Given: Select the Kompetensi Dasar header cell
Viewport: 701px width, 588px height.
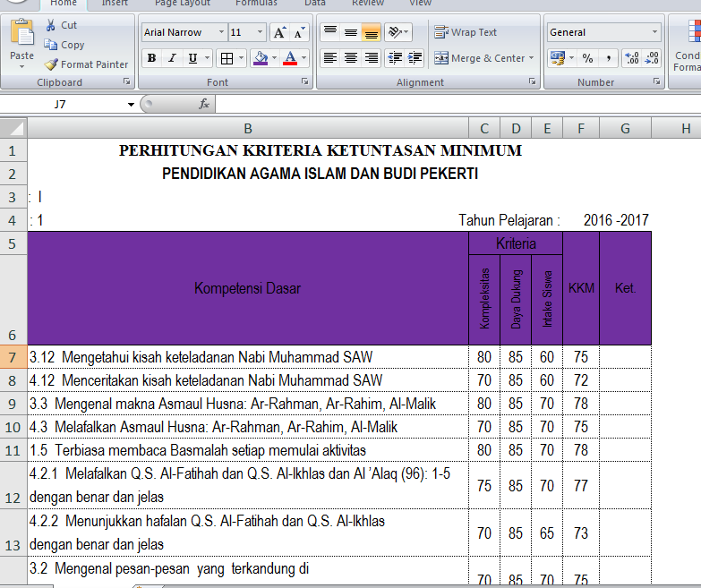Looking at the screenshot, I should coord(248,288).
